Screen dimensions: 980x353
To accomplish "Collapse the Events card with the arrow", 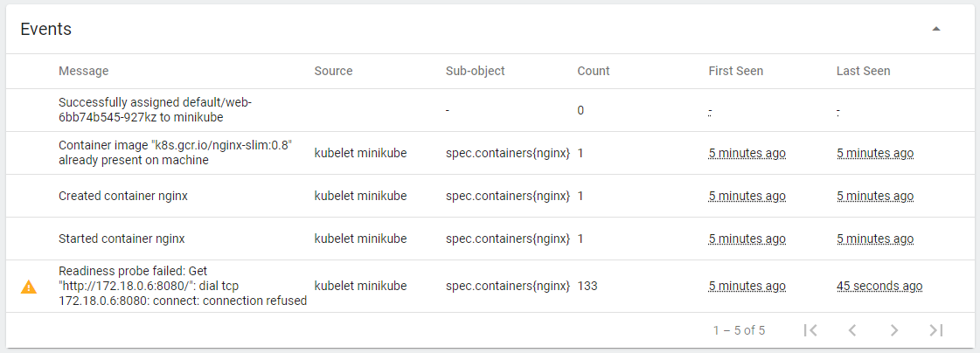I will [x=935, y=29].
